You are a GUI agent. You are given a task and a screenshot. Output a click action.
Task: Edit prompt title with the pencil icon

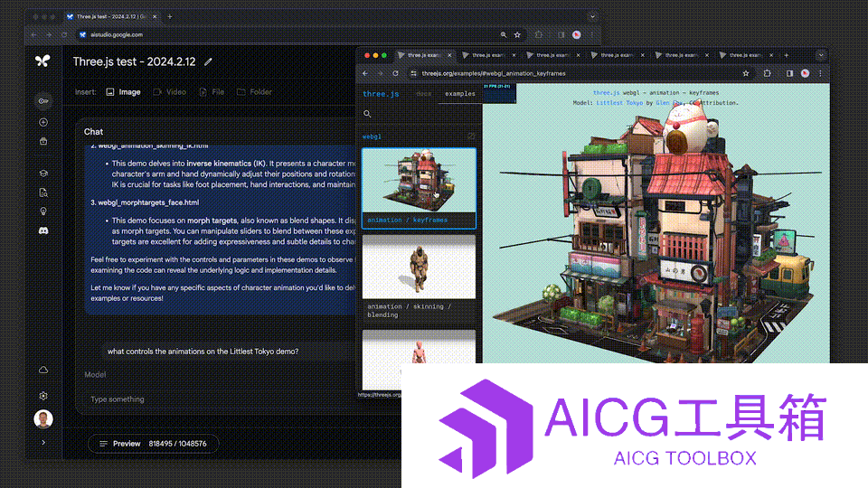tap(208, 62)
